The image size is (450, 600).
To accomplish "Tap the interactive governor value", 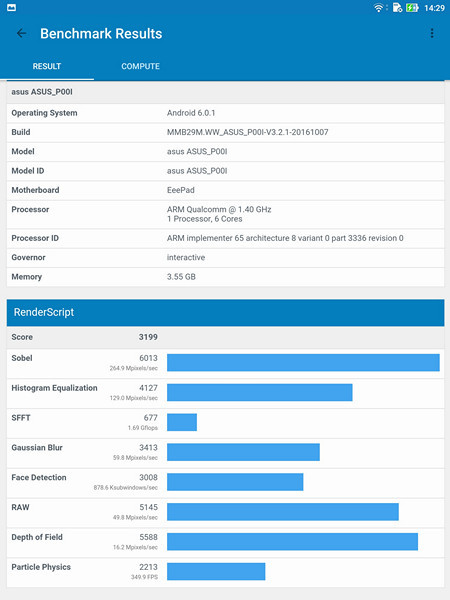I will coord(186,257).
